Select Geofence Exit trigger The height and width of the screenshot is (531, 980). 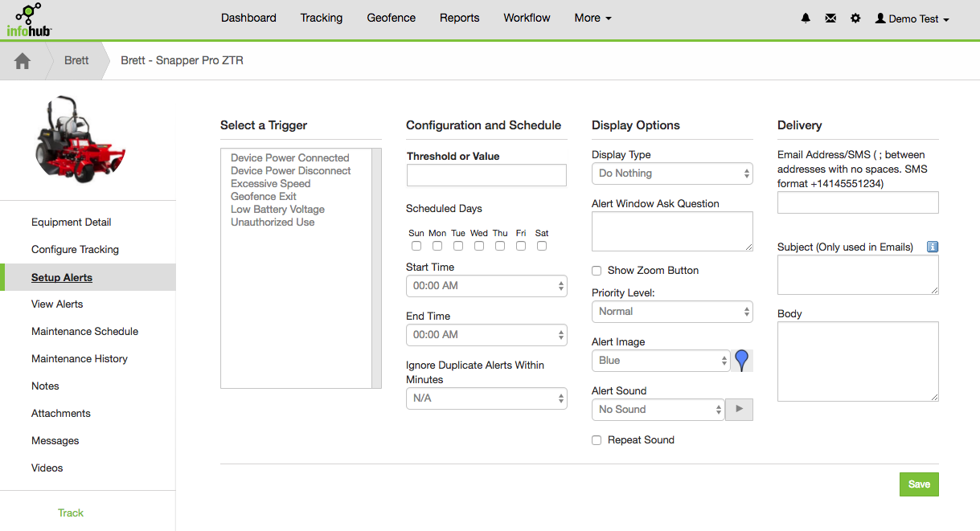point(264,197)
